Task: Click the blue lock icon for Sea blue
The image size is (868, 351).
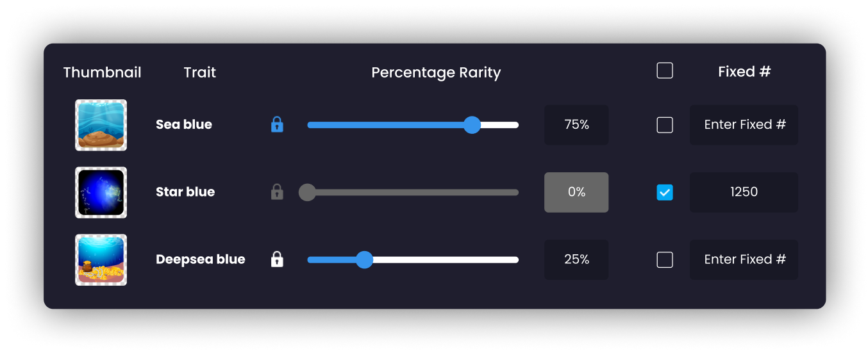Action: coord(277,124)
